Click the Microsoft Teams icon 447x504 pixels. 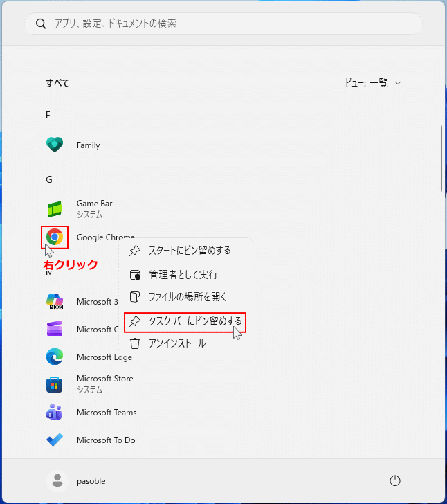54,412
